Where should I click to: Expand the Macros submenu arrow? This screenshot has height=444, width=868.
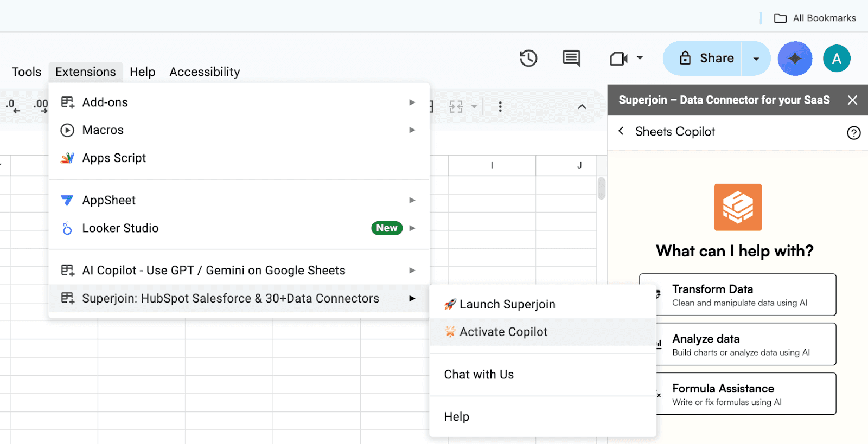click(x=412, y=130)
